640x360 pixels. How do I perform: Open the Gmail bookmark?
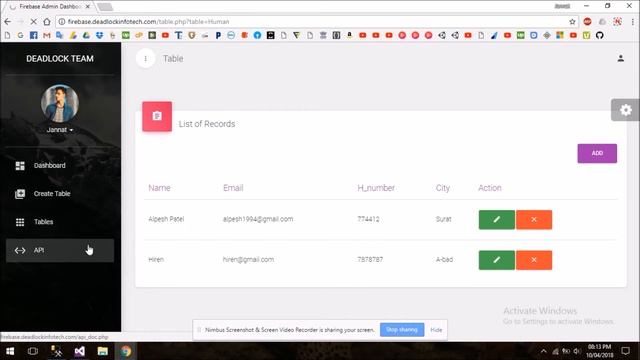tap(47, 36)
